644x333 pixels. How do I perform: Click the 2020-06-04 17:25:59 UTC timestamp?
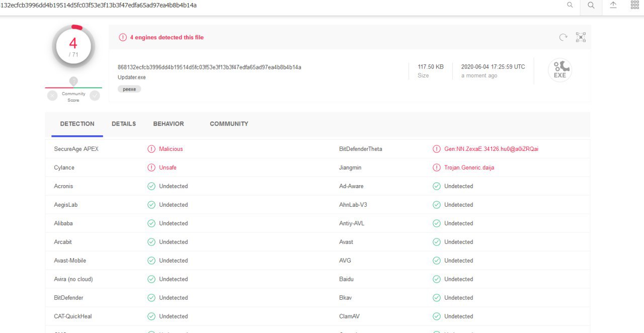click(493, 67)
